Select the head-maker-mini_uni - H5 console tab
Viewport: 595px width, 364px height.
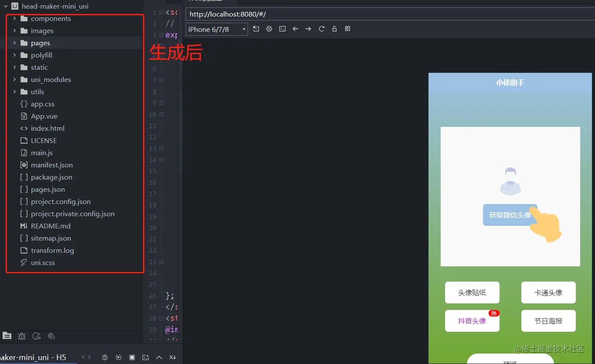click(x=33, y=357)
